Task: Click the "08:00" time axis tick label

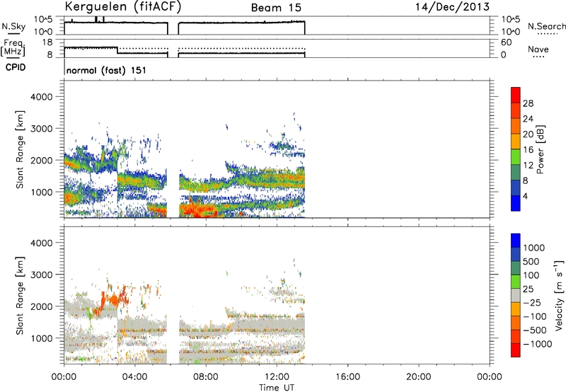Action: [x=206, y=377]
